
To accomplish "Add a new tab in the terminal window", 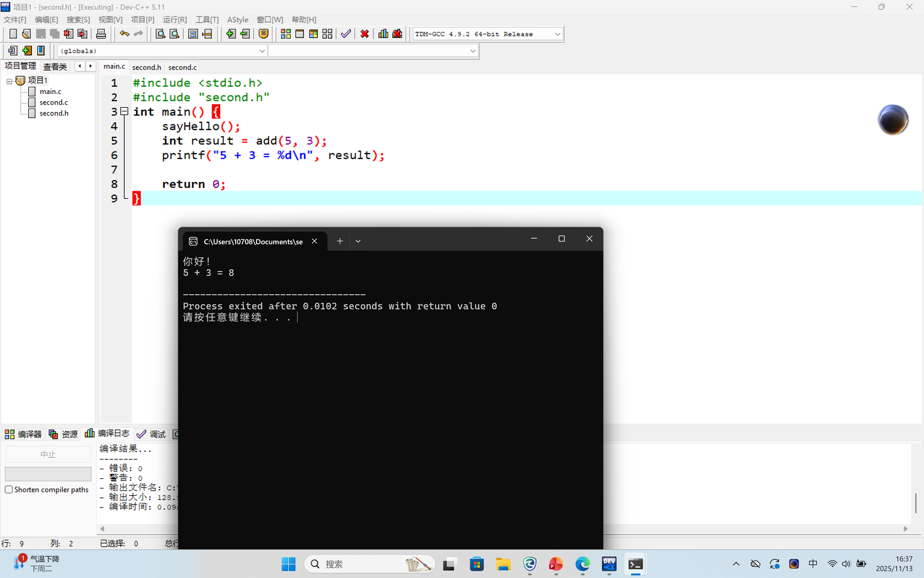I will (340, 241).
